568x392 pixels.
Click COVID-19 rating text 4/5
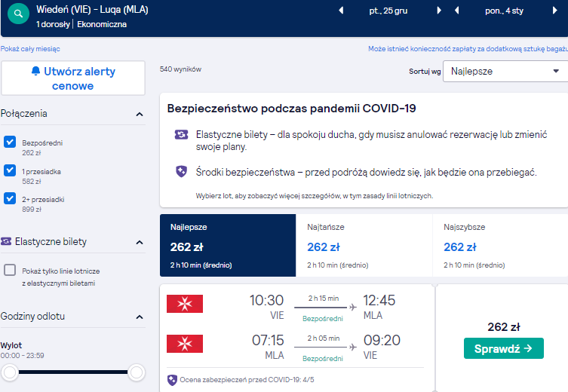247,380
